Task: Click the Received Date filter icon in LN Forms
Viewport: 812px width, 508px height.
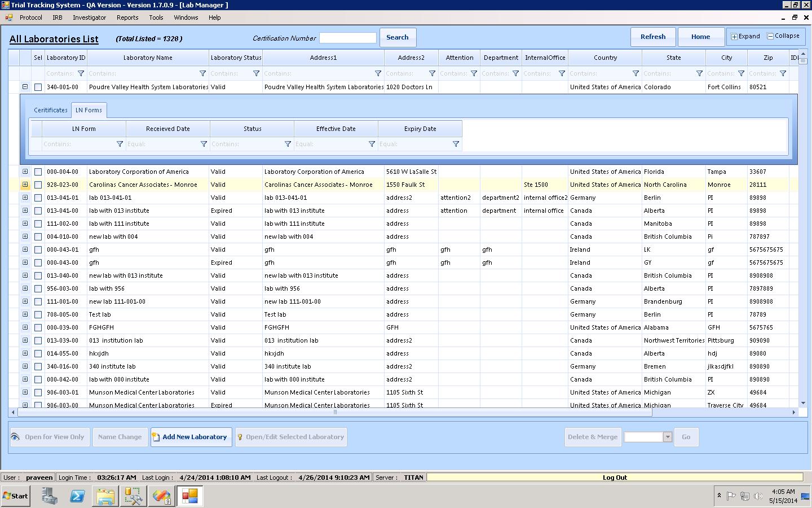Action: [204, 144]
